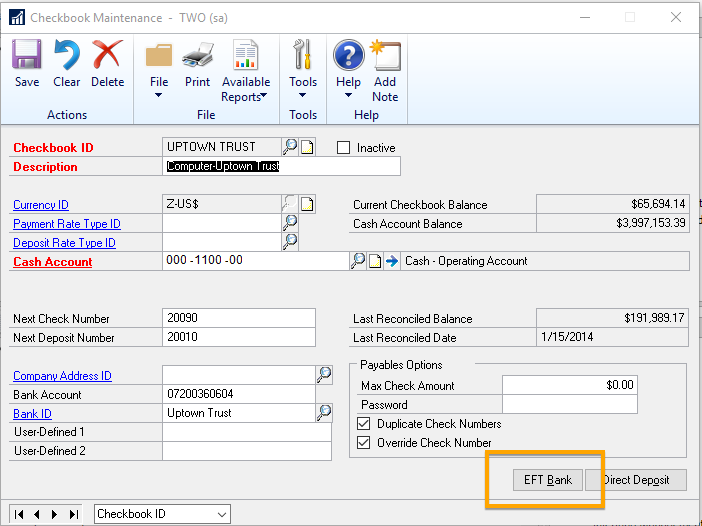Click the 1/15/2014 last reconciled date
This screenshot has height=526, width=702.
point(612,337)
